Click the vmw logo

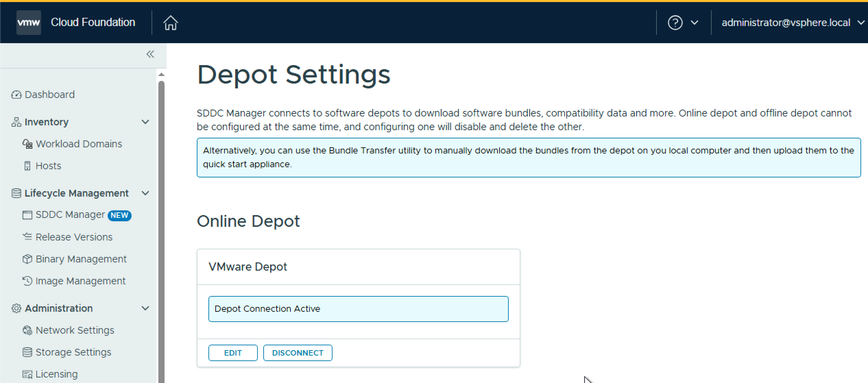coord(29,23)
